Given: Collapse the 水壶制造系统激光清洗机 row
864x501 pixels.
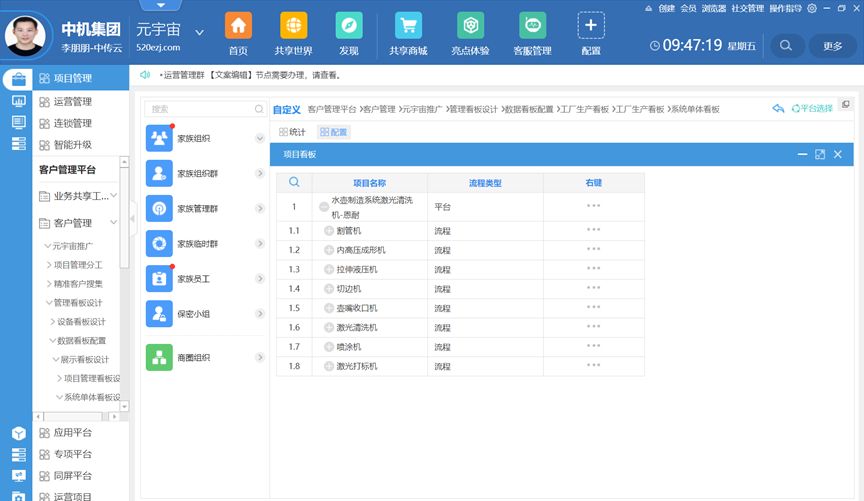Looking at the screenshot, I should coord(324,207).
